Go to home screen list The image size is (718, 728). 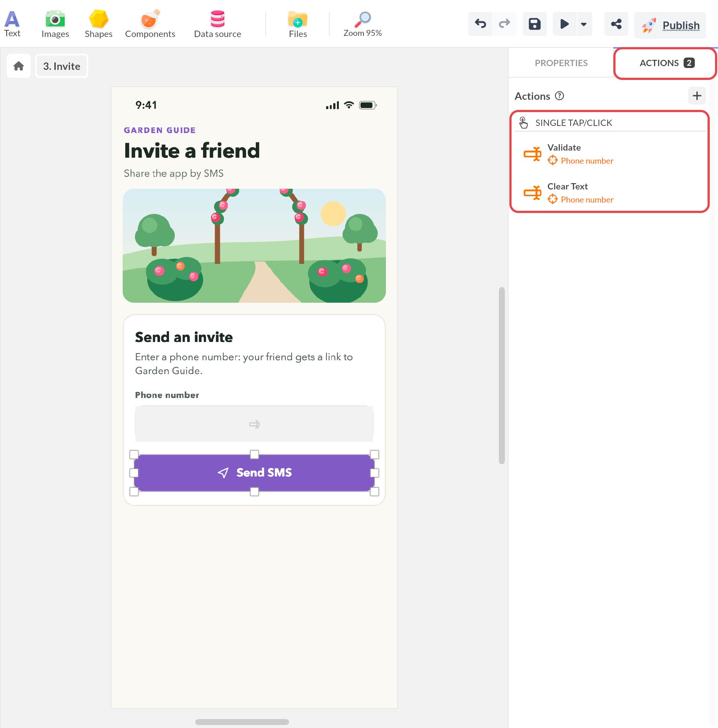18,66
